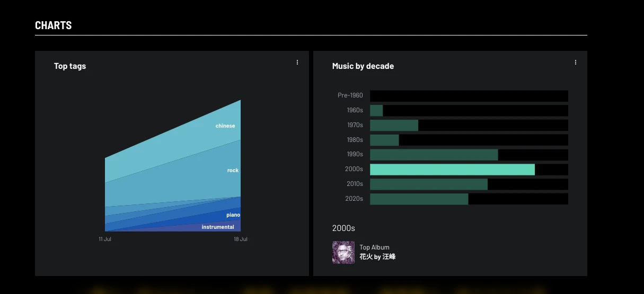Viewport: 644px width, 294px height.
Task: Open the Top tags card options menu
Action: click(x=297, y=63)
